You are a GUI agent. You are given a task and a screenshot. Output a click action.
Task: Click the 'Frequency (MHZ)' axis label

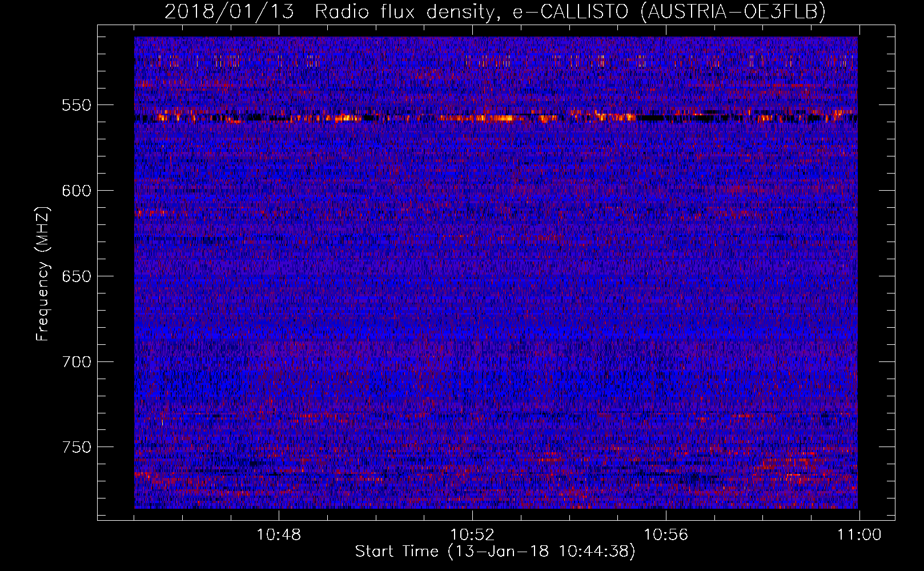43,274
